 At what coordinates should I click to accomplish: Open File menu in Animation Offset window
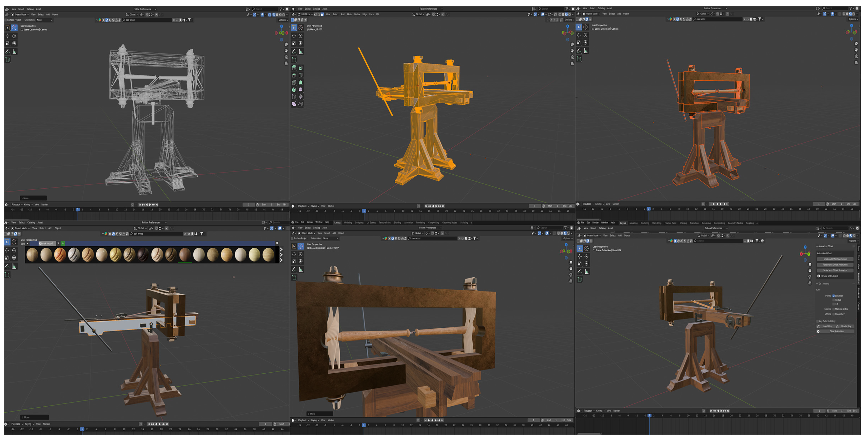pyautogui.click(x=582, y=222)
